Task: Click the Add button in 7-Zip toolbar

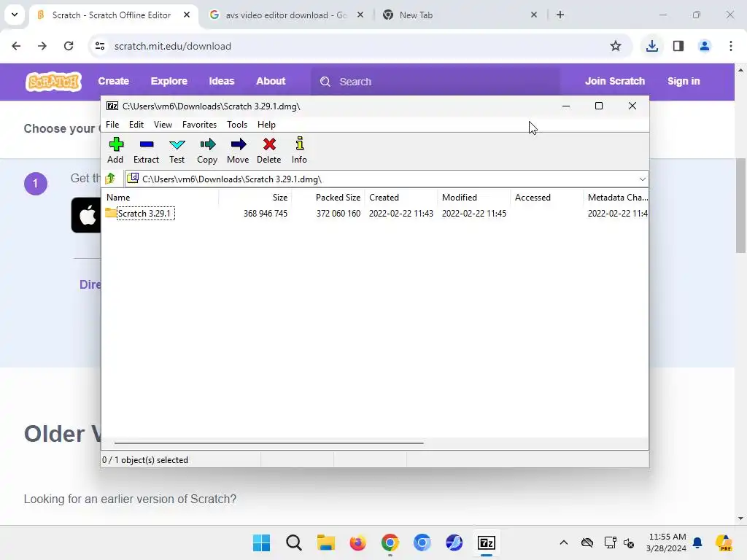Action: [115, 150]
